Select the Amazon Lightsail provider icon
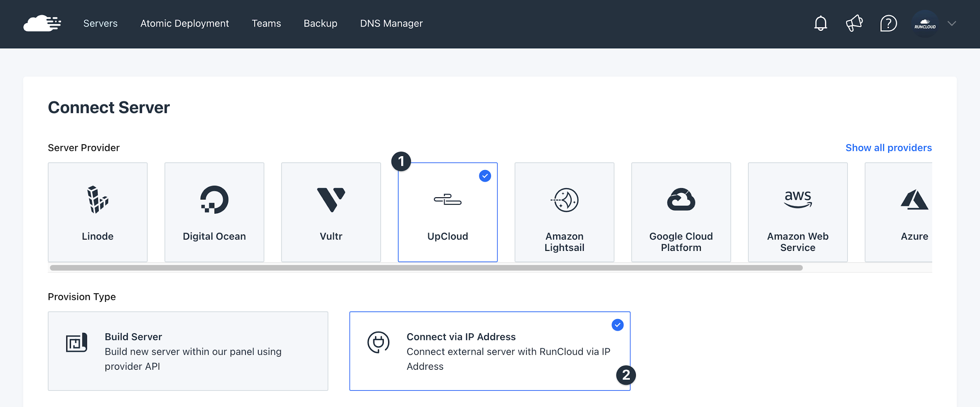980x407 pixels. tap(564, 200)
